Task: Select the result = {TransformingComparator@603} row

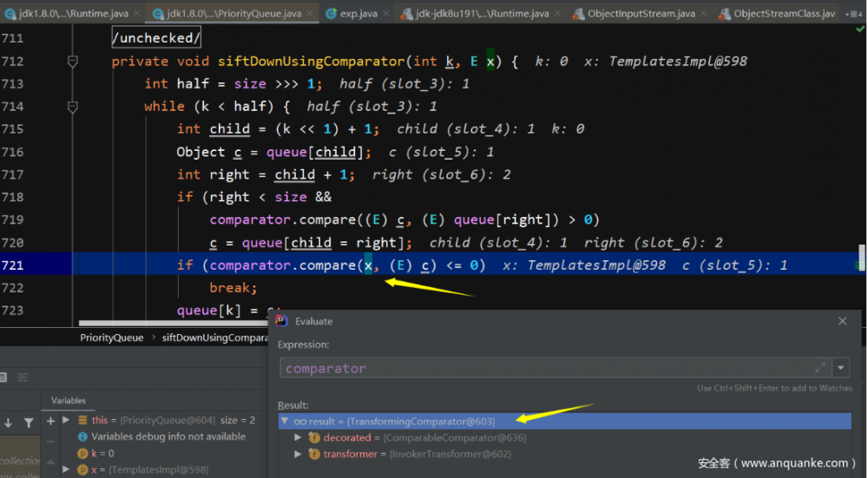Action: tap(565, 421)
